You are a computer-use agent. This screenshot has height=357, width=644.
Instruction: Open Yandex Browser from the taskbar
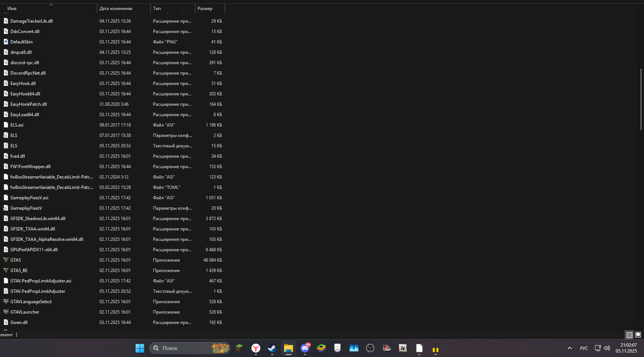pyautogui.click(x=256, y=348)
